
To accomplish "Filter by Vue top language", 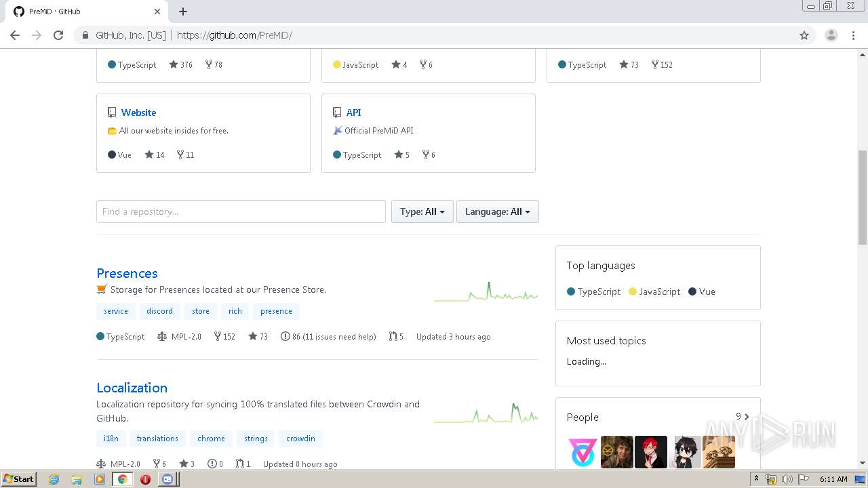I will (702, 291).
